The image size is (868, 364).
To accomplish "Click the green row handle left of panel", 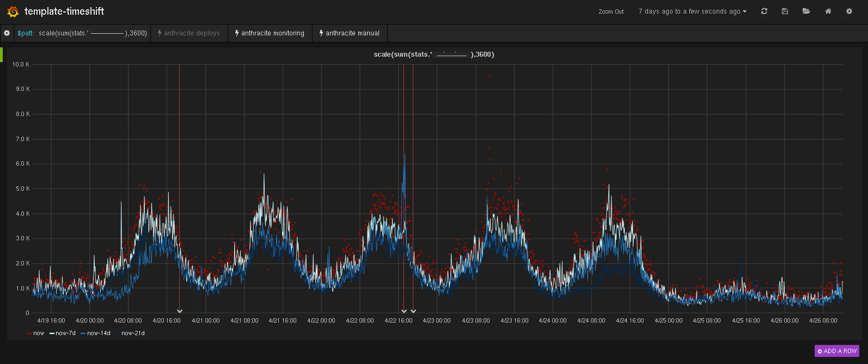I will coord(2,54).
